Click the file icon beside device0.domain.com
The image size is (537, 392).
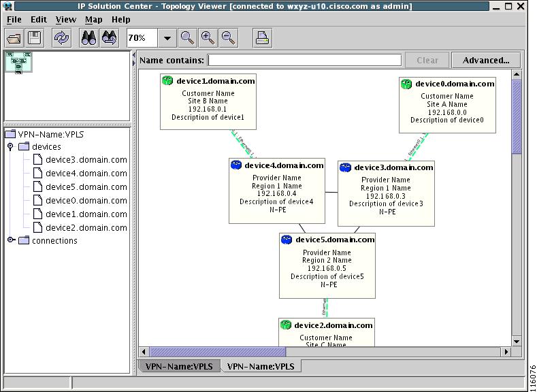37,200
